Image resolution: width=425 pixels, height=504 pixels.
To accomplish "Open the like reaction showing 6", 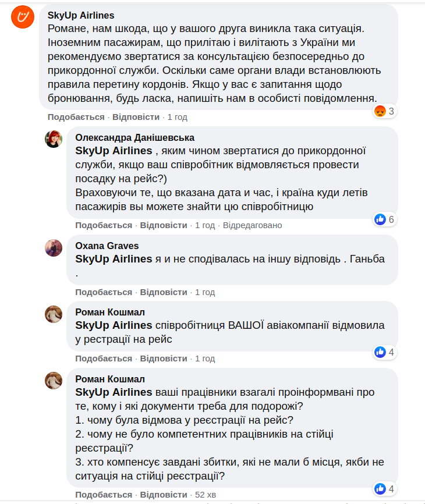I will 380,219.
